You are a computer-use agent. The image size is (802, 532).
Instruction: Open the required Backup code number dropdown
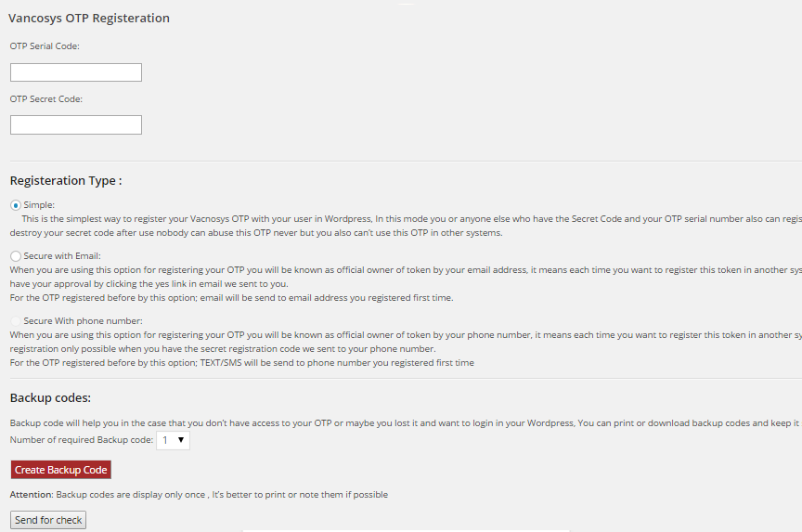173,441
